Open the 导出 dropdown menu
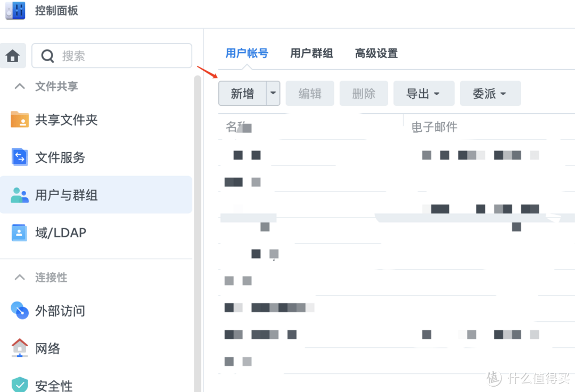The height and width of the screenshot is (392, 575). [x=424, y=93]
